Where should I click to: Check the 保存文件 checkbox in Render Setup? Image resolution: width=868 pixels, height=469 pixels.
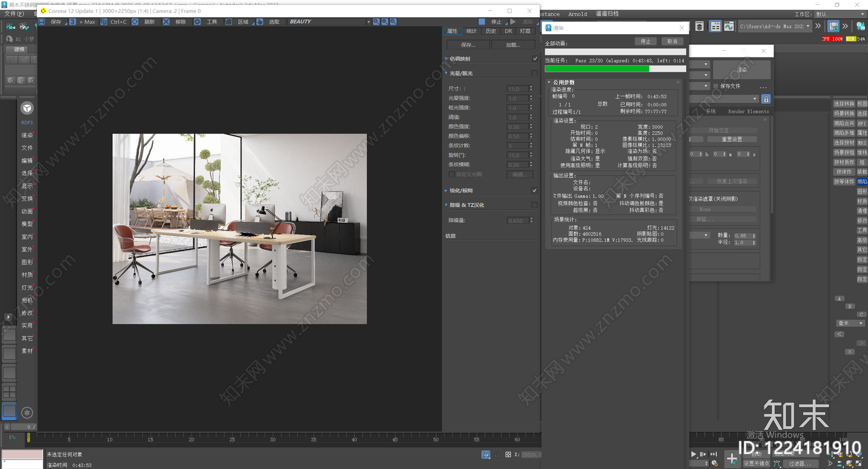[x=716, y=86]
